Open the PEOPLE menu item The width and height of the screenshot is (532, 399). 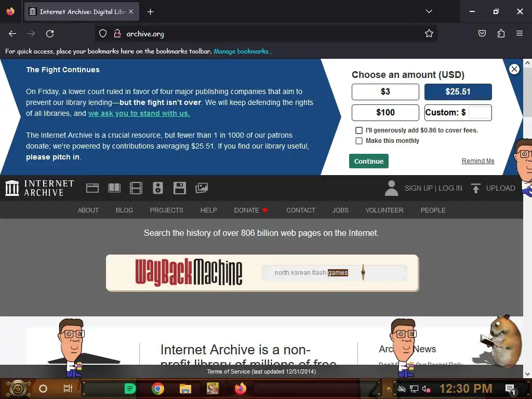433,210
